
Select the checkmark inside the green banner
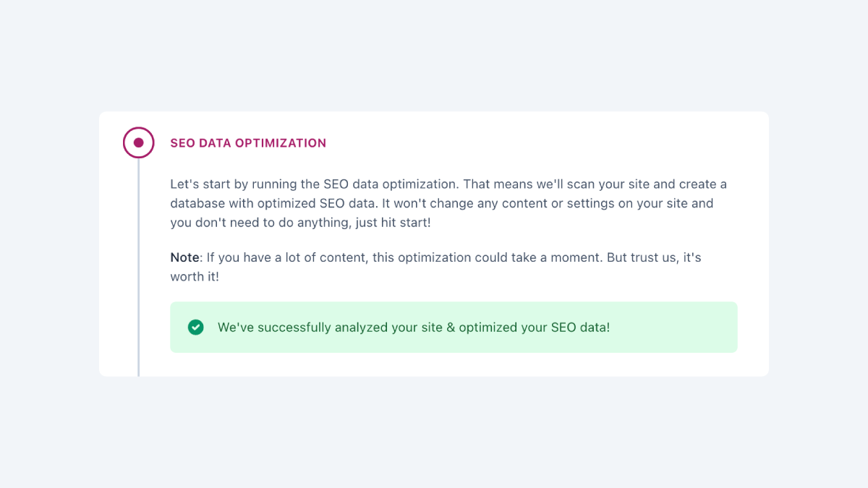[x=195, y=327]
